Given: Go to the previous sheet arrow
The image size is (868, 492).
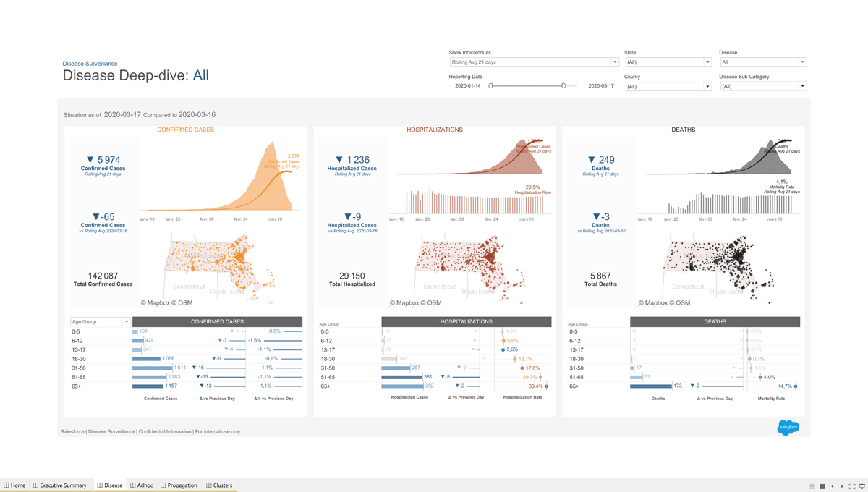Looking at the screenshot, I should pos(832,485).
